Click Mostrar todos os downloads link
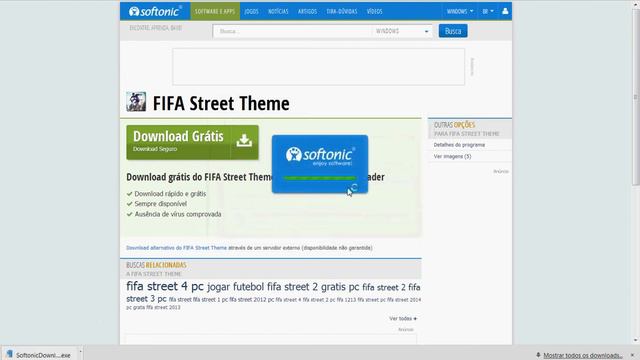Screen dimensions: 640x360 pyautogui.click(x=582, y=356)
